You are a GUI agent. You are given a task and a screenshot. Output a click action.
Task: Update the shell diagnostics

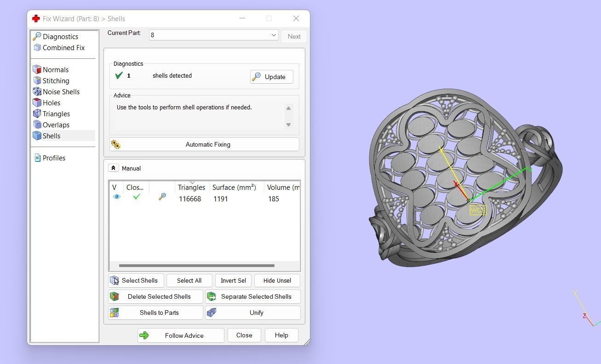click(x=272, y=77)
